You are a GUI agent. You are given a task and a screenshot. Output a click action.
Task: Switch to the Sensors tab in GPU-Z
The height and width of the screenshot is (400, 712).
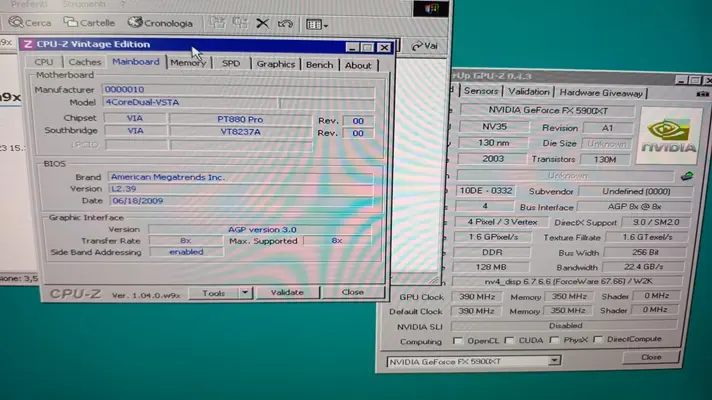point(481,91)
